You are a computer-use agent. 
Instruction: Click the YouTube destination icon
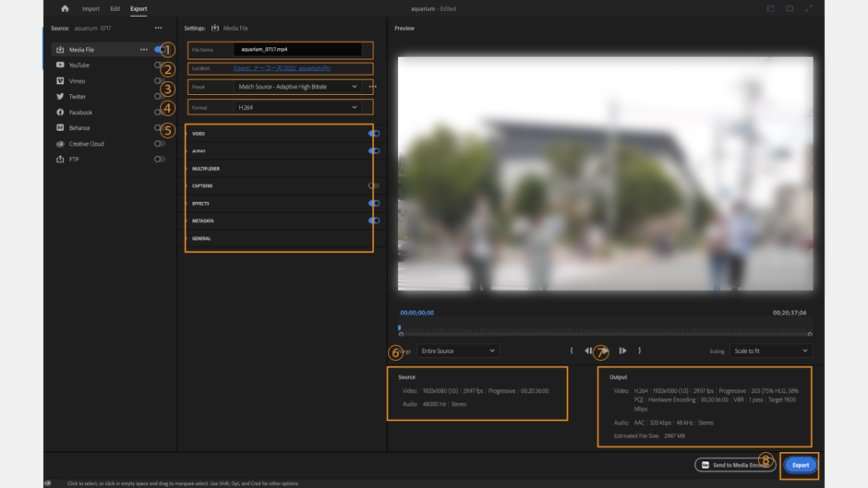coord(60,65)
